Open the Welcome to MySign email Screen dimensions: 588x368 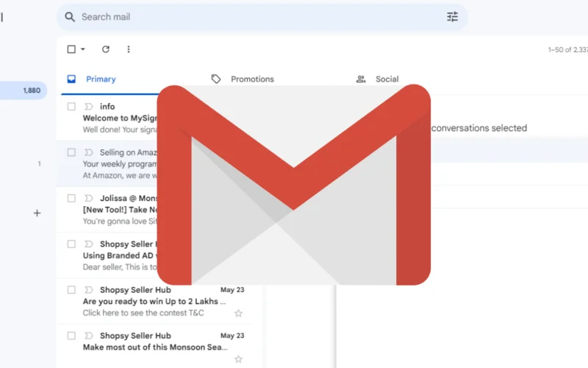(x=120, y=118)
